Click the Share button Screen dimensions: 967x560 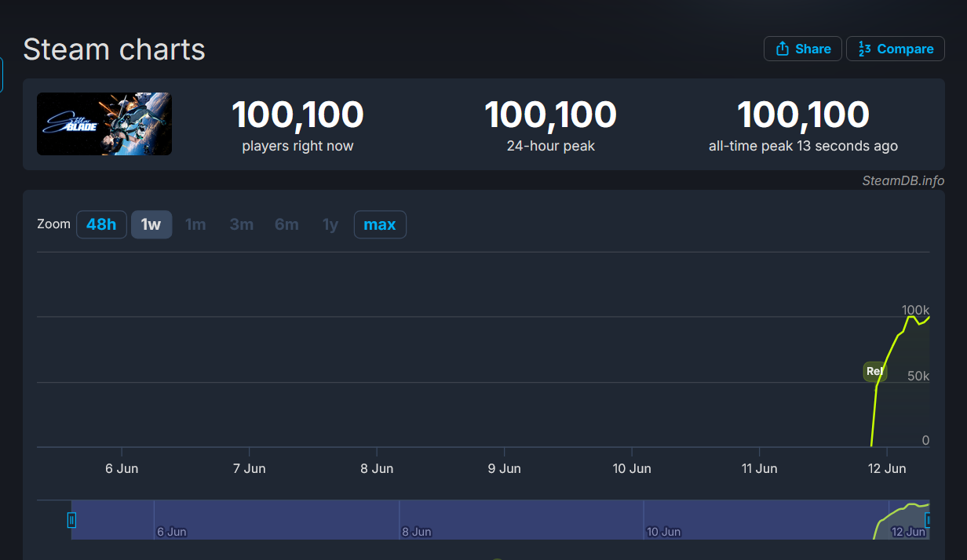pos(803,49)
